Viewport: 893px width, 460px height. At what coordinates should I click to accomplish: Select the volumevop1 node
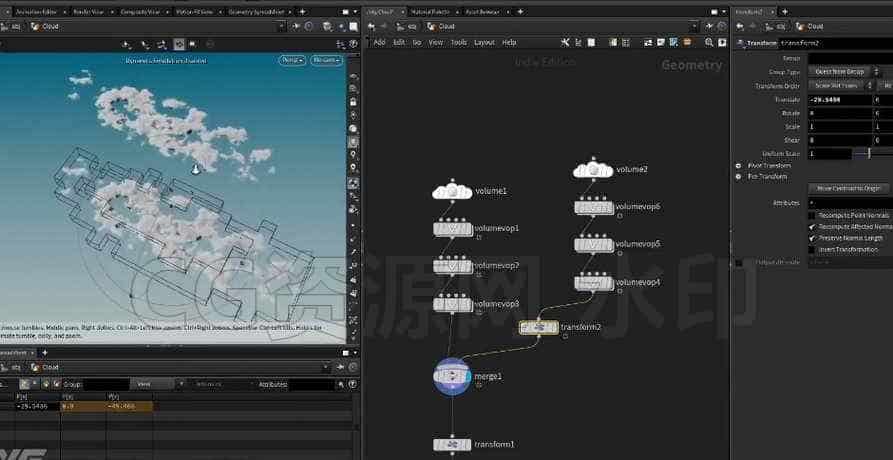click(453, 229)
